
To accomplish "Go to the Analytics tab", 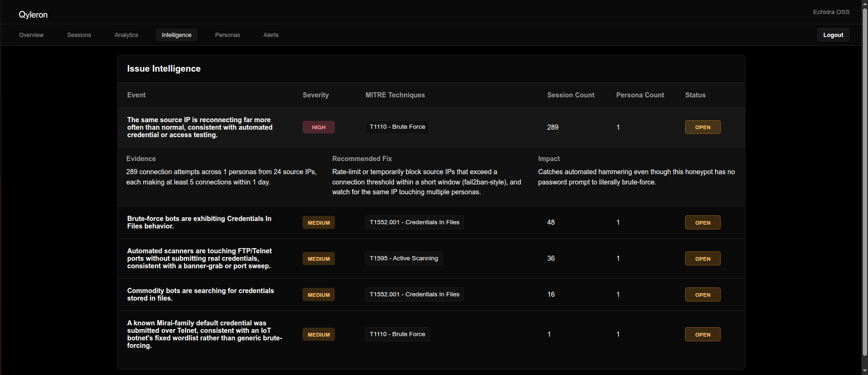I will (x=126, y=35).
